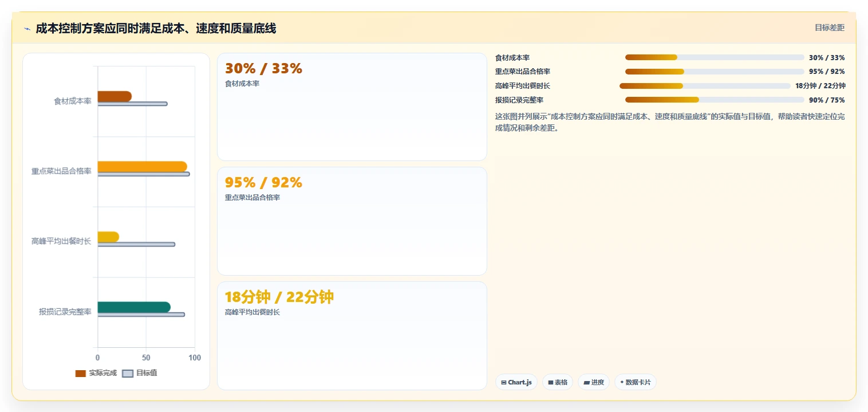Click the gray 高峰平均出餐时长 target bar
The image size is (868, 412).
point(136,244)
